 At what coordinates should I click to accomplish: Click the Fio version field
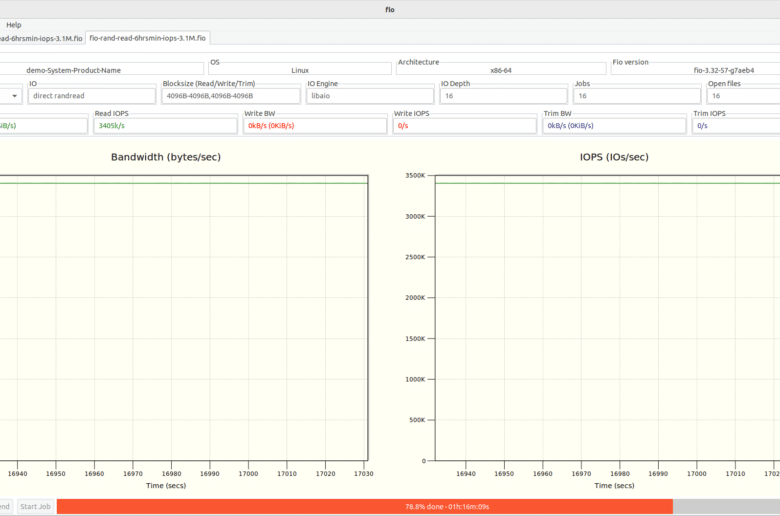[695, 70]
